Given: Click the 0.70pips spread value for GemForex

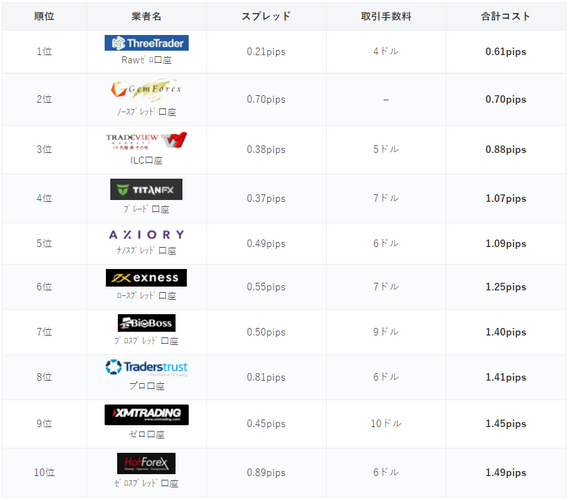Looking at the screenshot, I should tap(266, 99).
